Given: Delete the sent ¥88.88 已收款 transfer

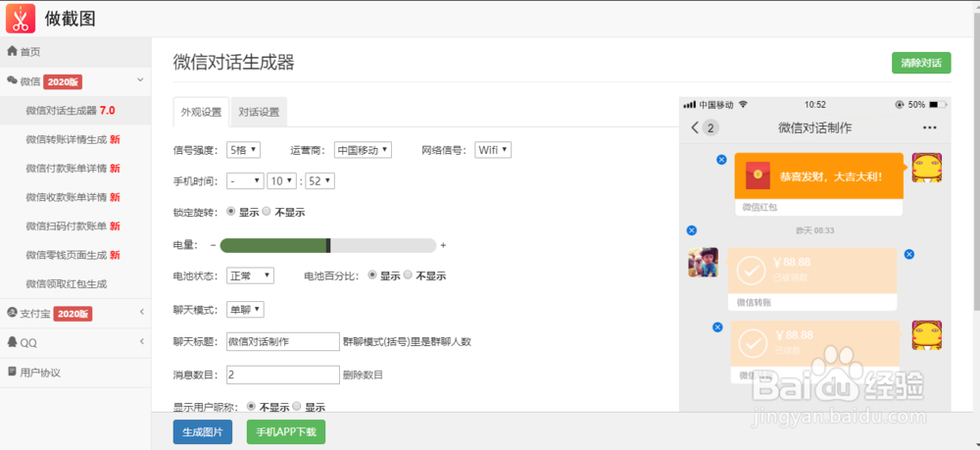Looking at the screenshot, I should (717, 326).
